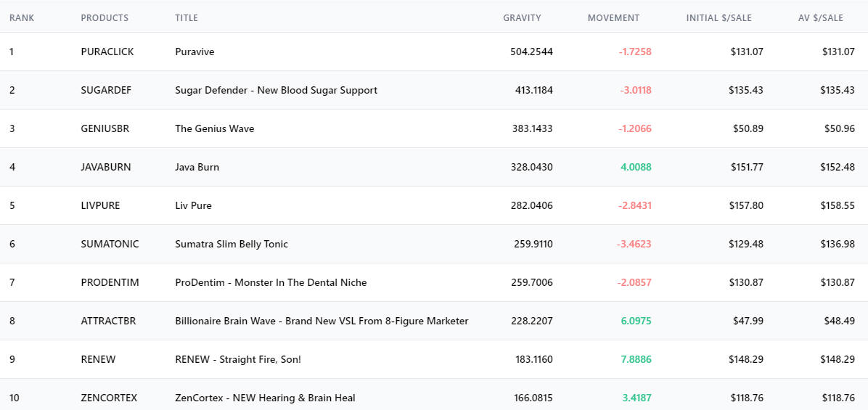This screenshot has height=410, width=868.
Task: Open ProDentim - Monster In The Dental Niche
Action: click(271, 283)
